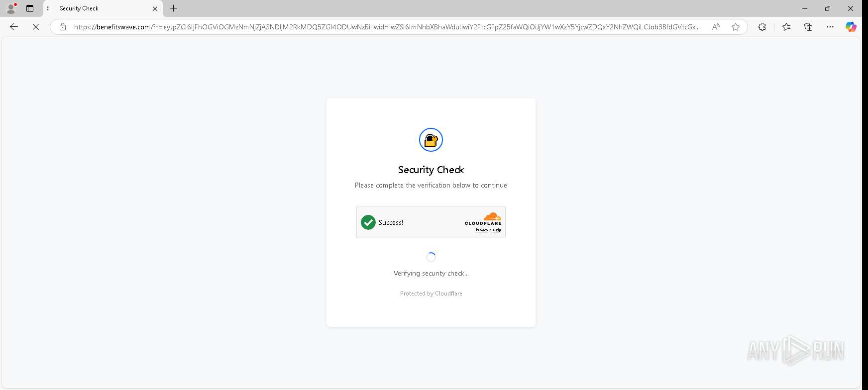
Task: Open the Cloudflare Privacy link
Action: [x=482, y=230]
